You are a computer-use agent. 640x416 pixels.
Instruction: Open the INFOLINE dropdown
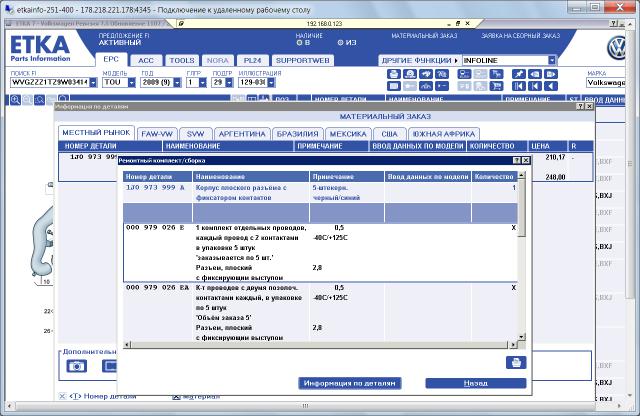[552, 60]
